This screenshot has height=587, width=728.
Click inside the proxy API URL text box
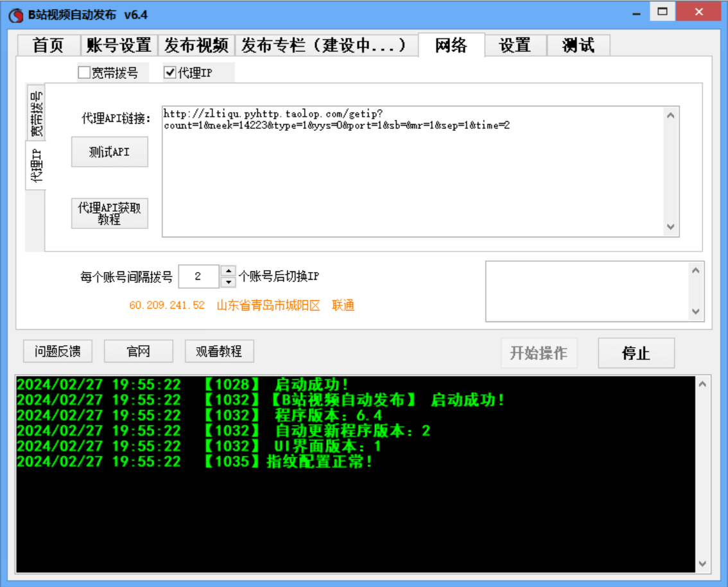pyautogui.click(x=413, y=172)
